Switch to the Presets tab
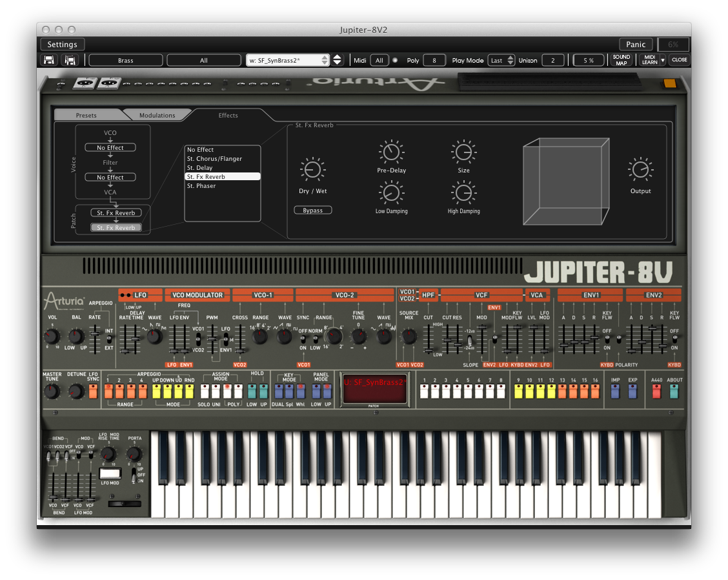728x580 pixels. click(86, 115)
